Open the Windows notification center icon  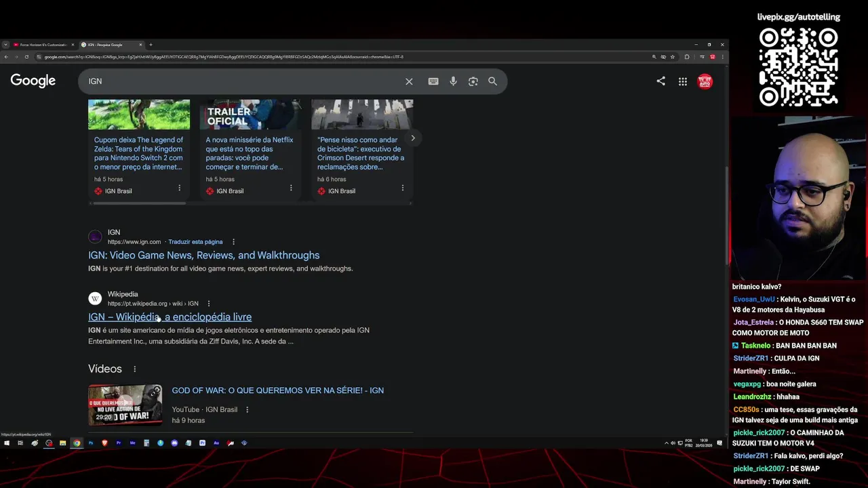(x=719, y=443)
